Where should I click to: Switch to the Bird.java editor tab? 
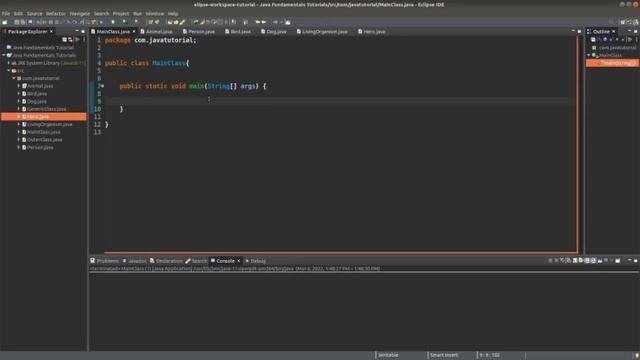[x=240, y=31]
